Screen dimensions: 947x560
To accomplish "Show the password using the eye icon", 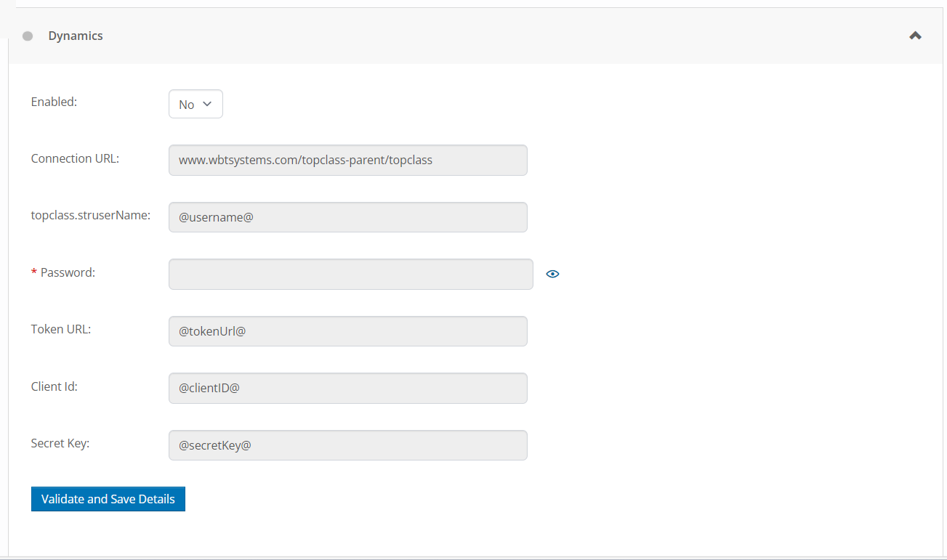I will pos(552,274).
